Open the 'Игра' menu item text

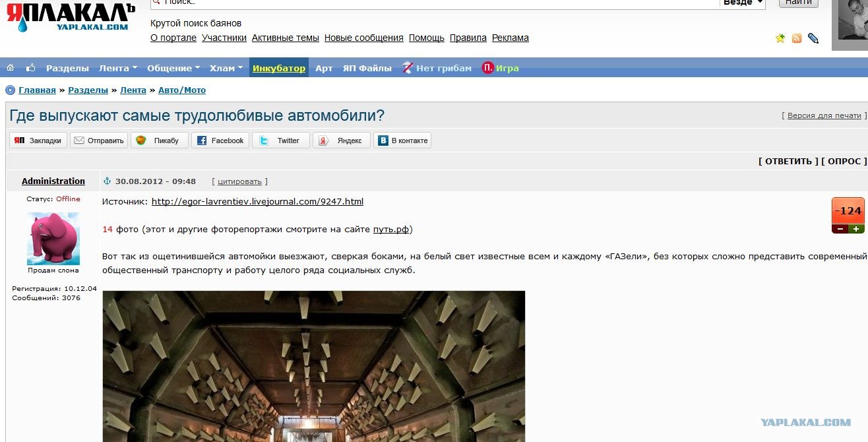coord(507,68)
